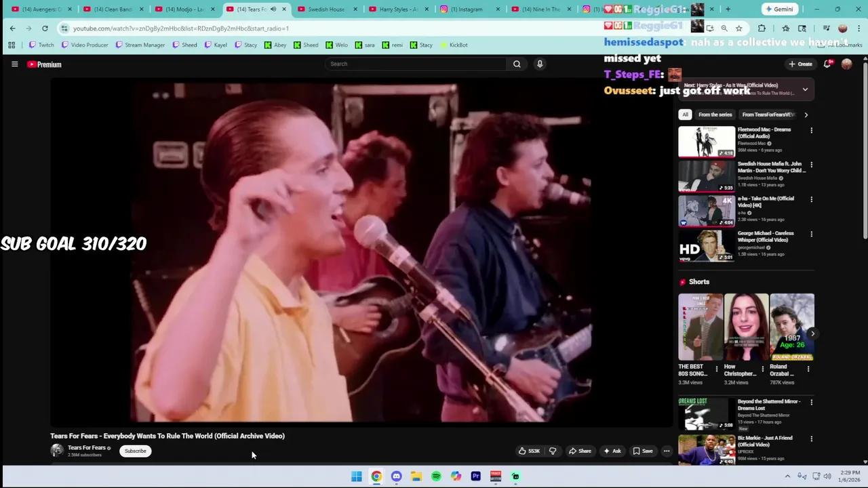Subscribe to Tears For Fears channel
Viewport: 868px width, 488px height.
[x=135, y=451]
